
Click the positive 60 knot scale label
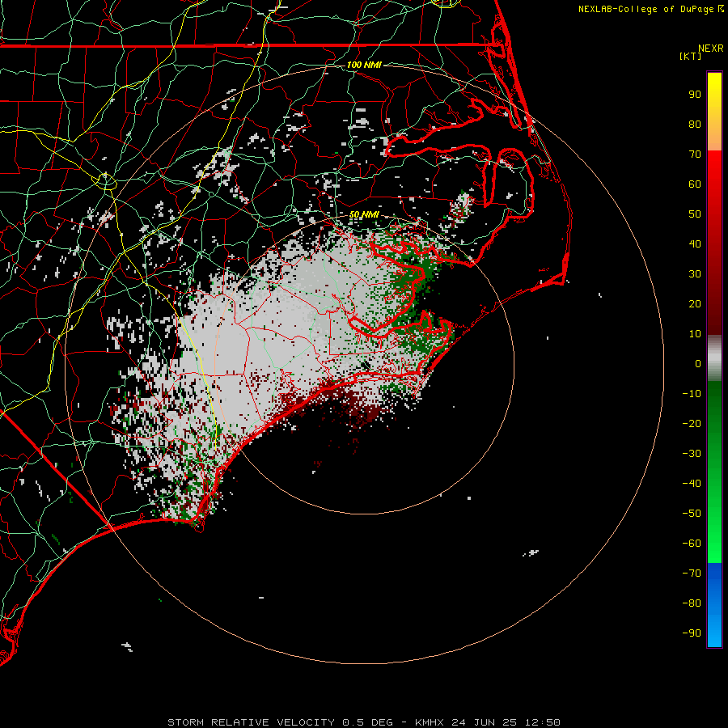pyautogui.click(x=695, y=184)
